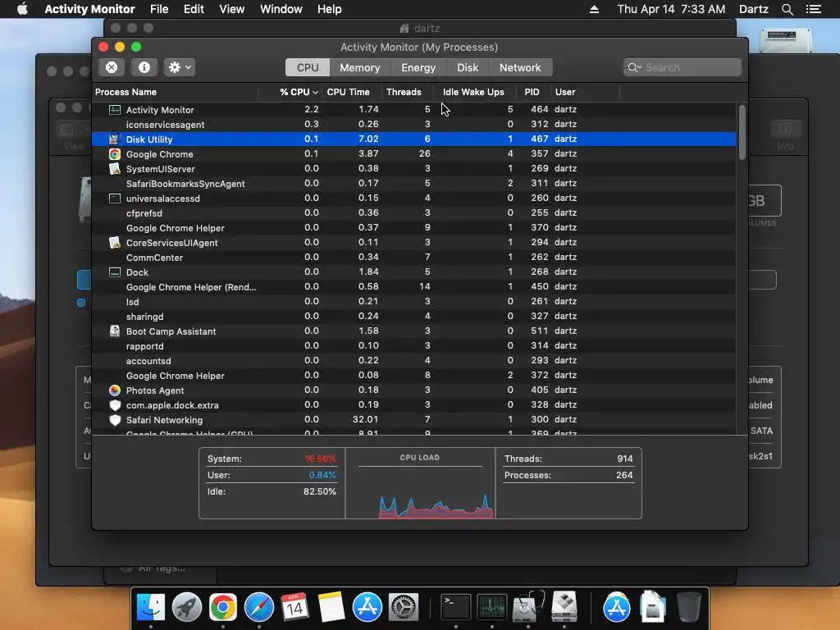
Task: Click the CoreServicesUIAgent process row icon
Action: tap(115, 243)
